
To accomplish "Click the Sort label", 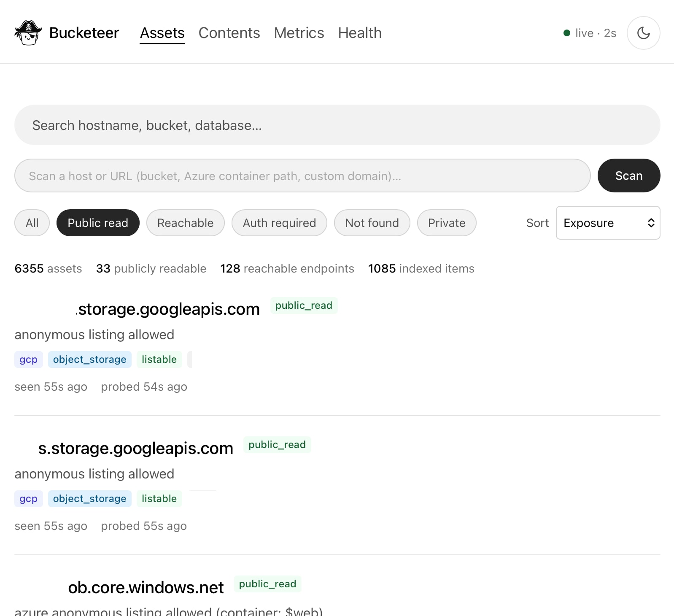I will [537, 223].
